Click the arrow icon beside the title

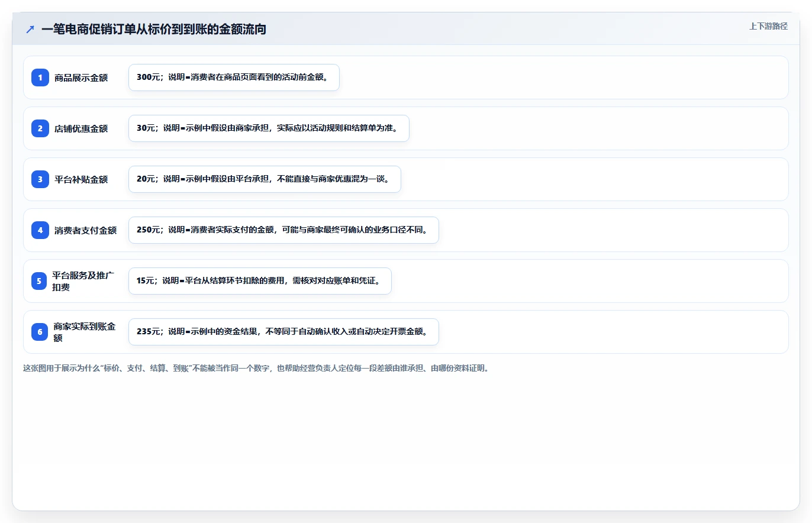pos(30,29)
